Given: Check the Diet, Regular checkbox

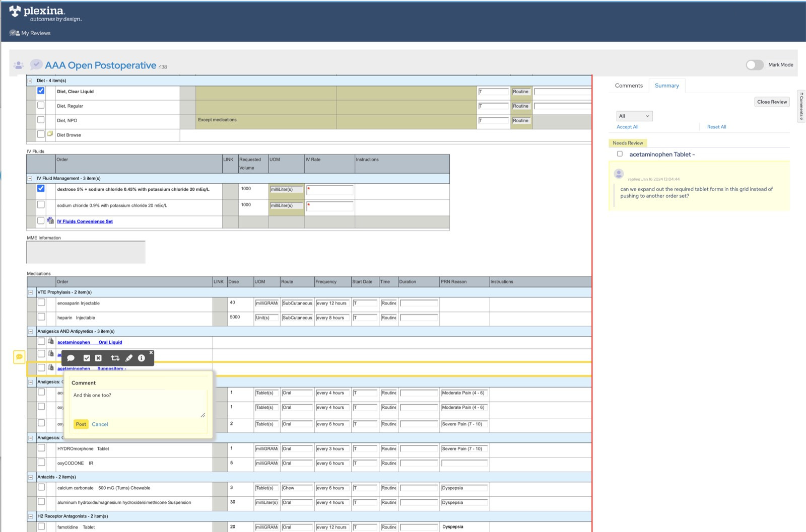Looking at the screenshot, I should coord(41,106).
